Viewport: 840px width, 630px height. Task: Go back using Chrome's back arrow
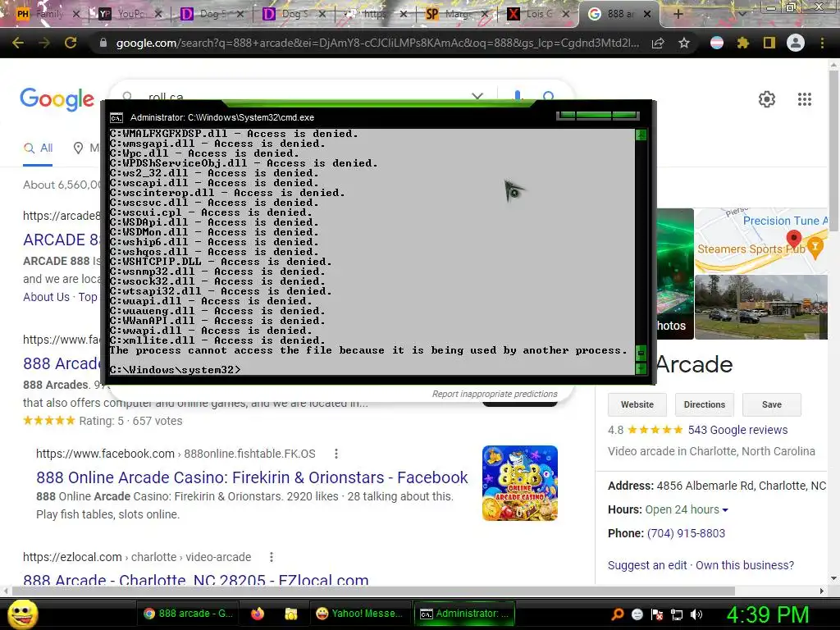18,43
